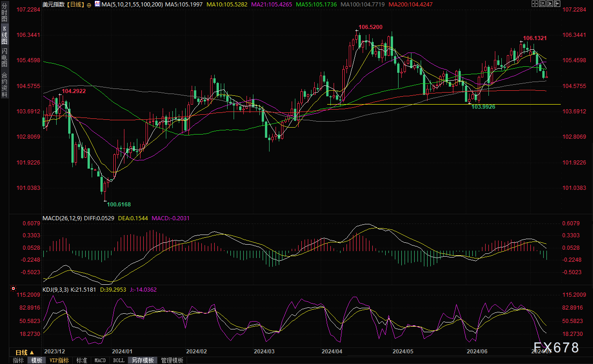The height and width of the screenshot is (364, 593).
Task: Apply the MACD template
Action: [100, 360]
